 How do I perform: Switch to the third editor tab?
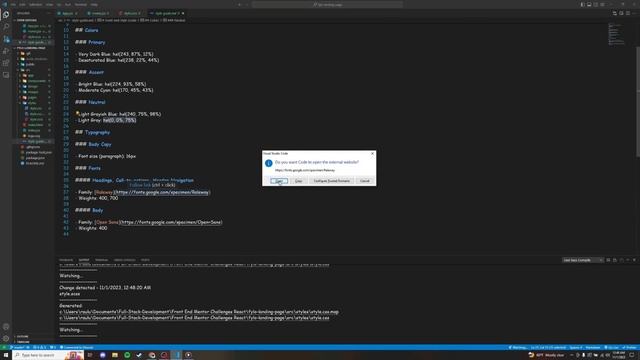tap(131, 13)
